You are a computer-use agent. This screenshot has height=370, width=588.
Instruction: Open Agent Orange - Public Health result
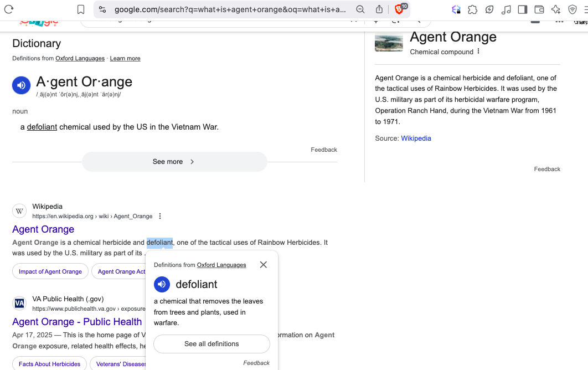coord(78,322)
